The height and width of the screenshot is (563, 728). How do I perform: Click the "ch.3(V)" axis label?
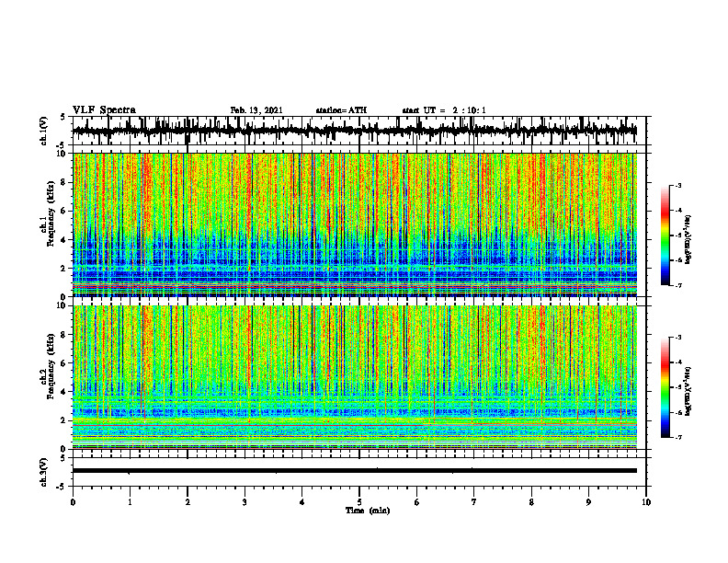[x=44, y=473]
